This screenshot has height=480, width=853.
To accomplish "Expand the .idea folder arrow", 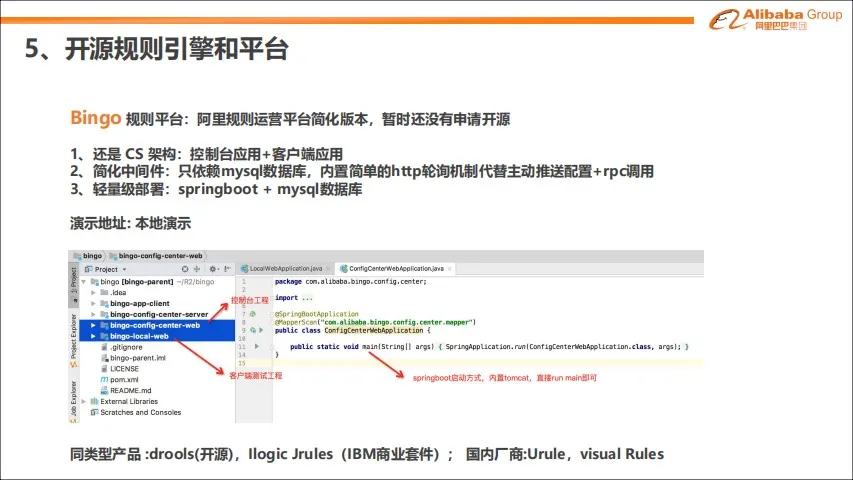I will pos(93,292).
